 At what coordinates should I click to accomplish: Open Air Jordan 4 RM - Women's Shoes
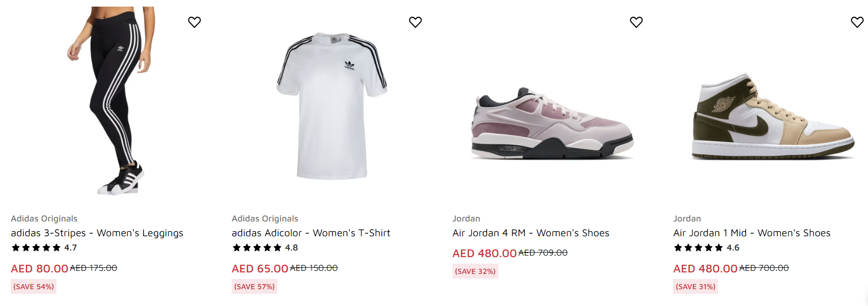coord(530,233)
